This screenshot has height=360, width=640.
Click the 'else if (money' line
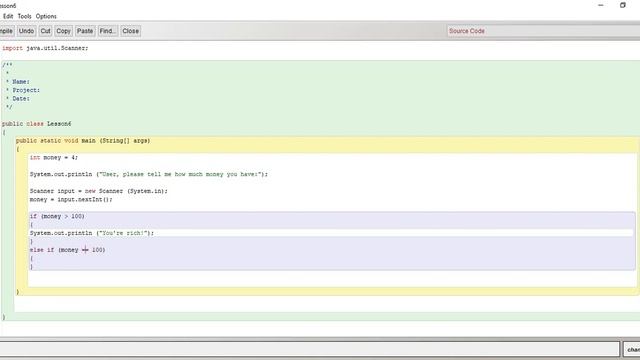click(67, 250)
